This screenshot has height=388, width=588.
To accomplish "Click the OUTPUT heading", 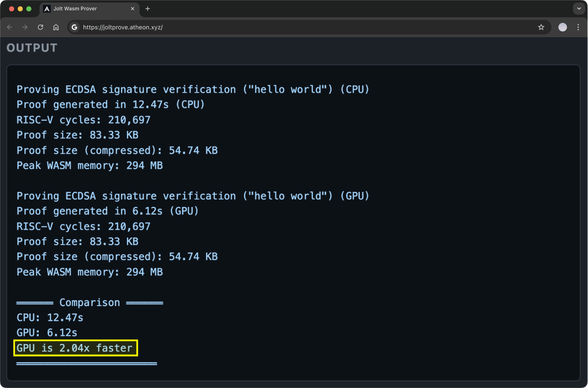I will [x=32, y=48].
